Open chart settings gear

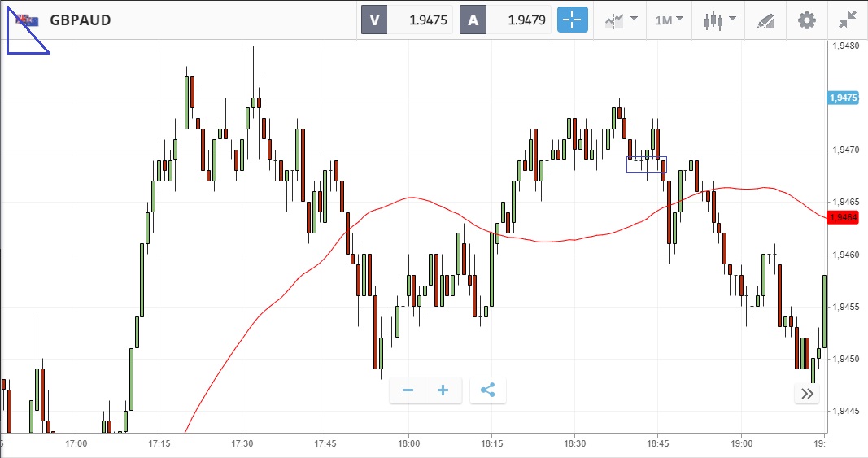coord(806,20)
